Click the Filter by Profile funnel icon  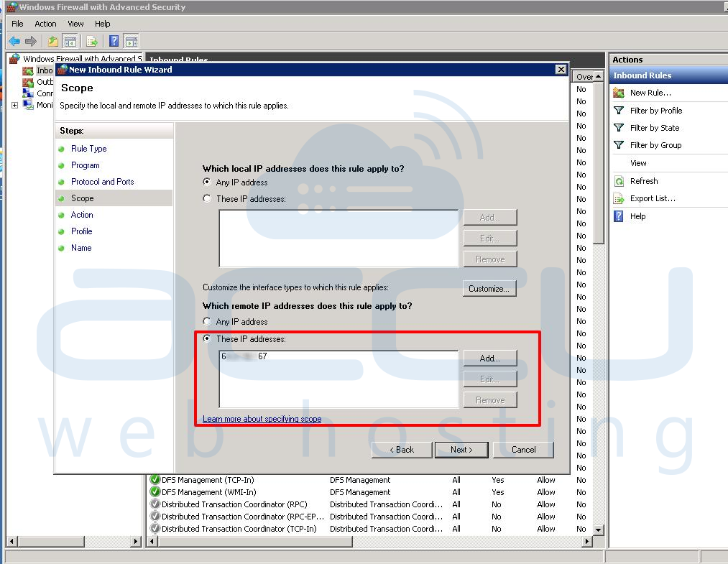coord(619,111)
